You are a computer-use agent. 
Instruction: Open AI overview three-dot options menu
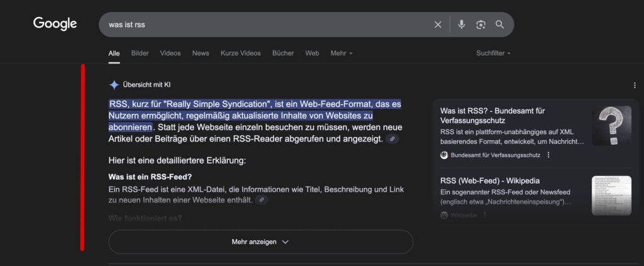[635, 86]
